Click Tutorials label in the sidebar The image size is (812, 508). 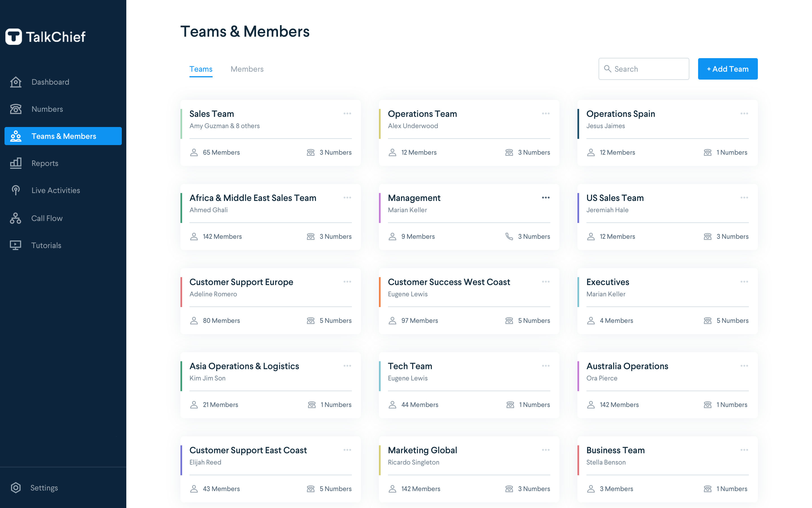tap(46, 245)
